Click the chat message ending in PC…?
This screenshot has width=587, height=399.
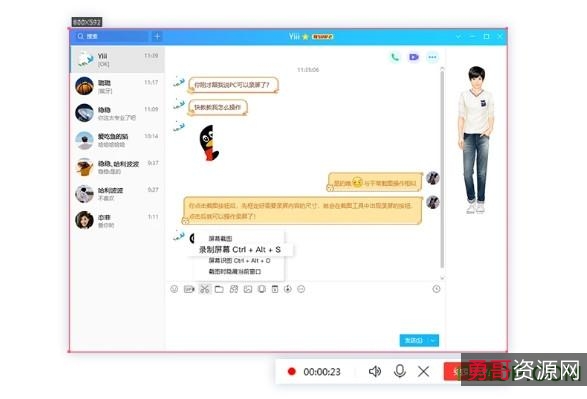click(x=233, y=85)
